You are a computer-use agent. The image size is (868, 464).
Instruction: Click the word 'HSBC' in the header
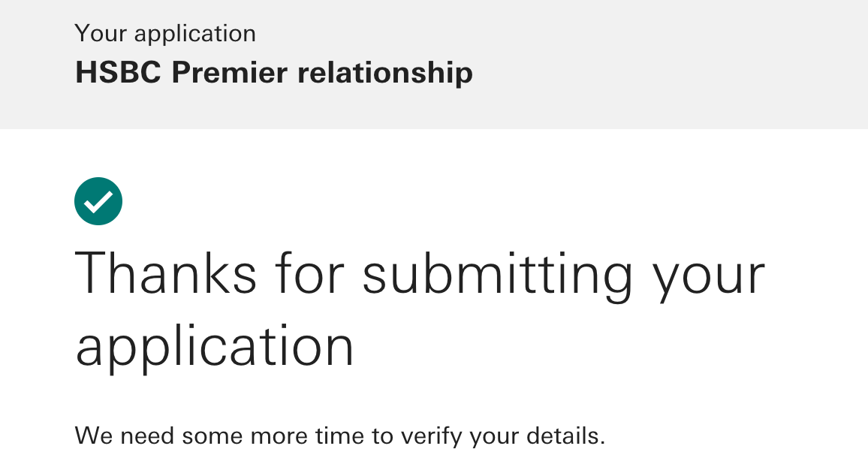(118, 73)
